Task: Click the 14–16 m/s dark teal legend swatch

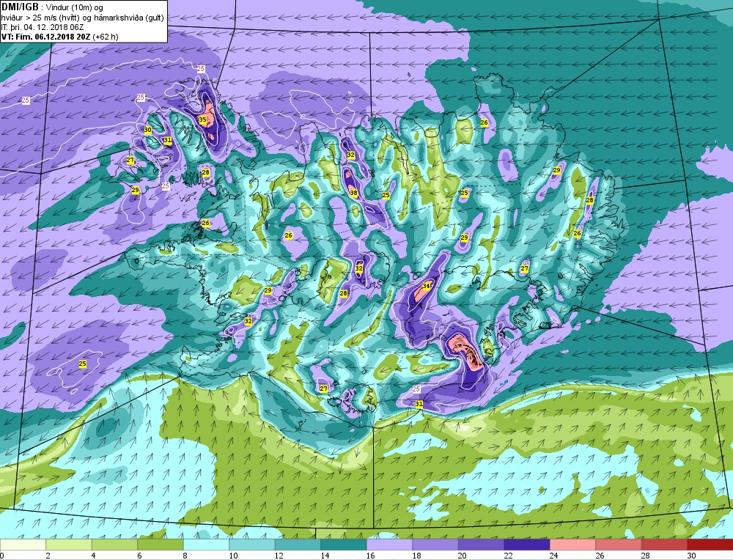Action: point(344,545)
